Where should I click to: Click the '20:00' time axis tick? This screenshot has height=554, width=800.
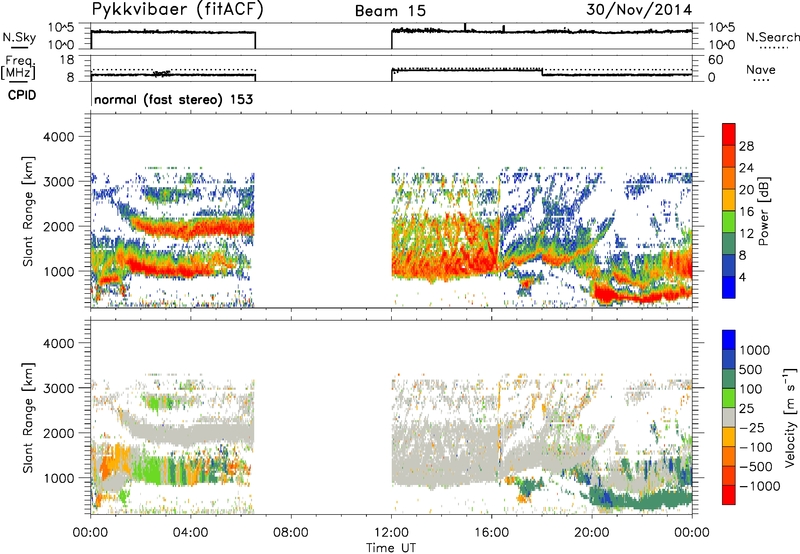tap(591, 533)
